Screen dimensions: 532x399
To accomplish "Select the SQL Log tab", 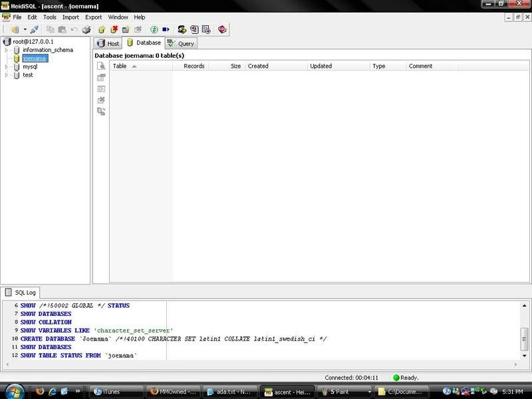I will (x=21, y=293).
